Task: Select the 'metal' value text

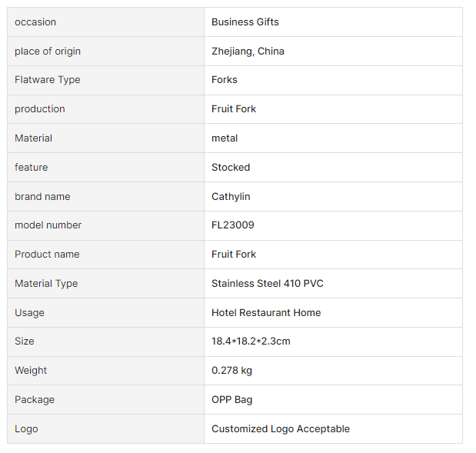Action: 225,138
